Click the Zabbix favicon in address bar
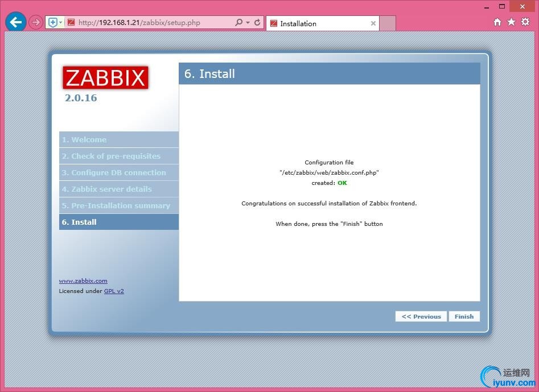The image size is (539, 392). click(71, 23)
